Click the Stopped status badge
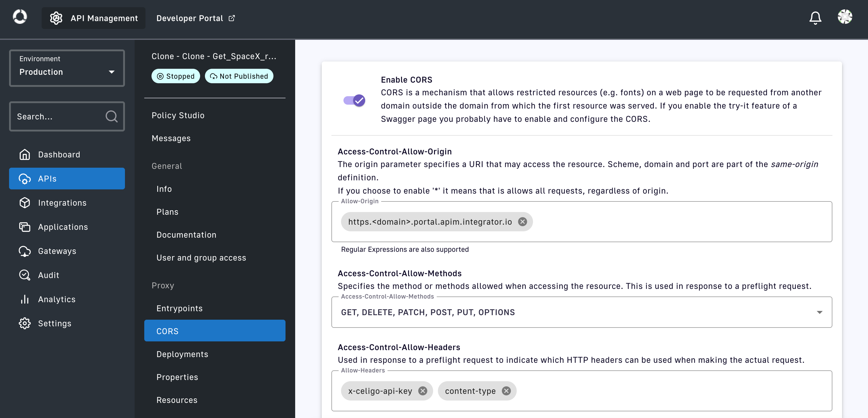The height and width of the screenshot is (418, 868). (x=176, y=76)
